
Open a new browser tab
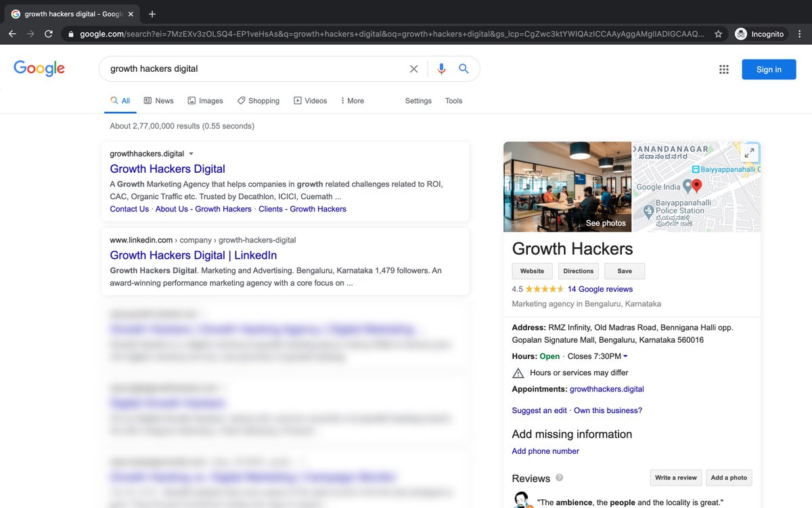point(152,14)
